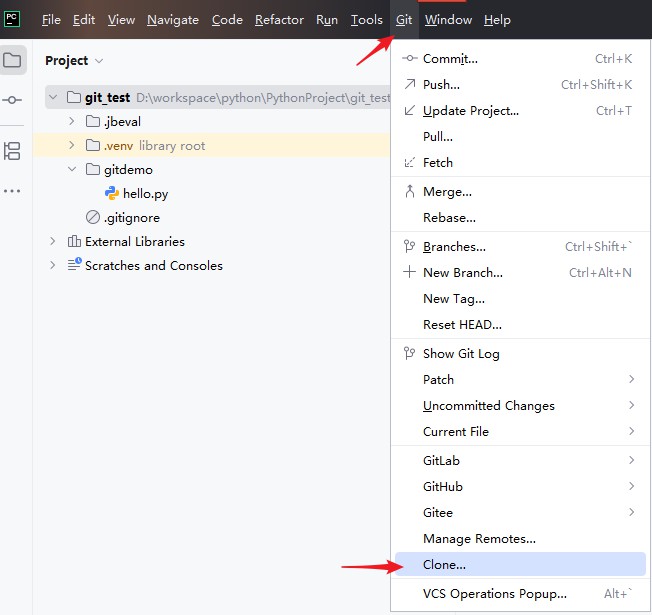The height and width of the screenshot is (615, 652).
Task: Click the External Libraries icon
Action: 74,241
